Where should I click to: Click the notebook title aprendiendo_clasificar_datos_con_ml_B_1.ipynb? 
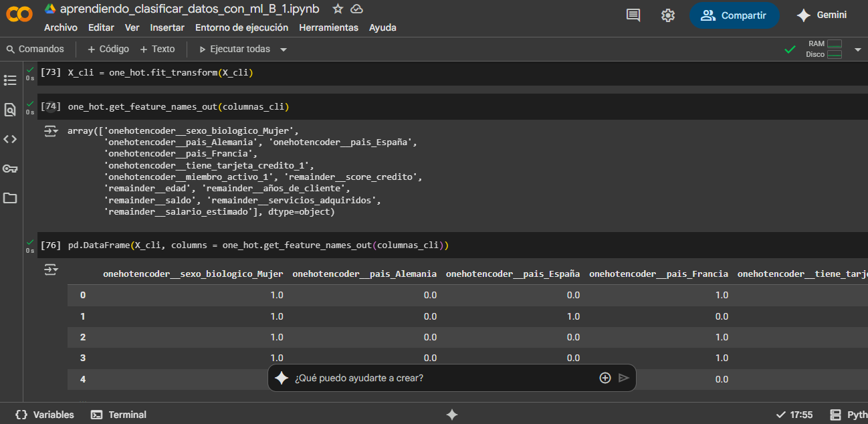pyautogui.click(x=189, y=9)
